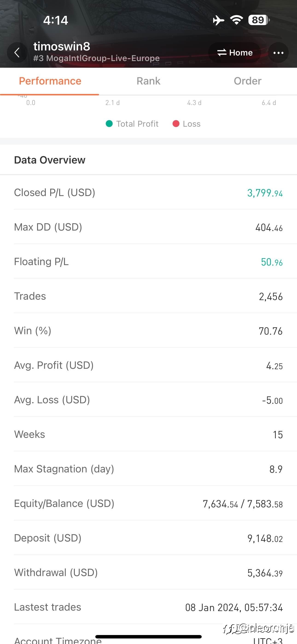Tap the Max DD (USD) row
The height and width of the screenshot is (644, 297).
(x=148, y=227)
